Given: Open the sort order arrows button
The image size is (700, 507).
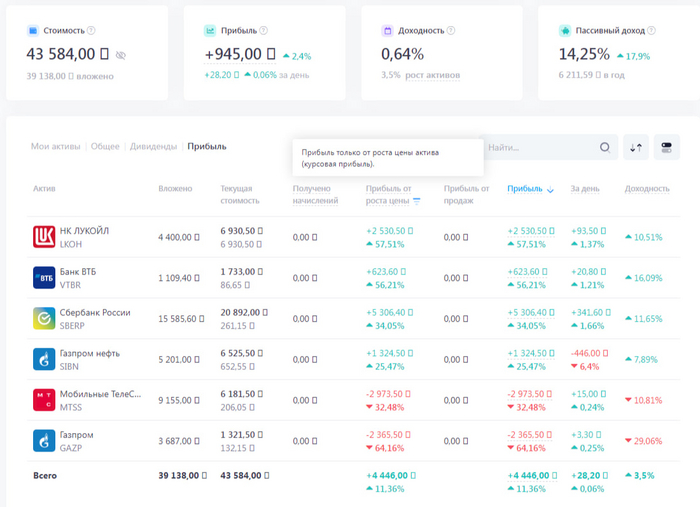Looking at the screenshot, I should tap(636, 147).
